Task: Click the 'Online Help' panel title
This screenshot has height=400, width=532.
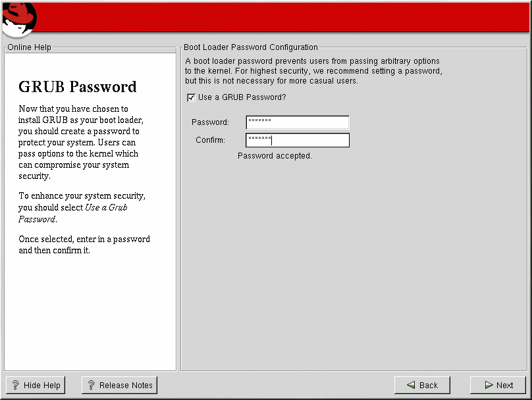Action: (29, 47)
